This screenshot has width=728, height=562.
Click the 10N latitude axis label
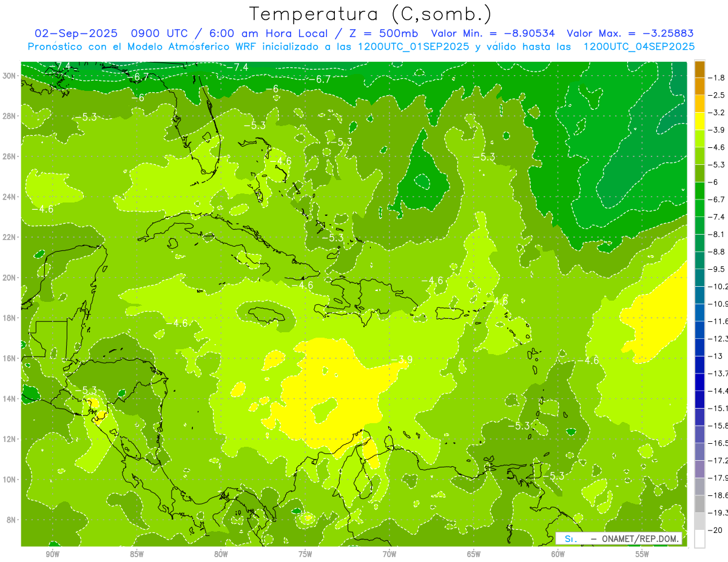(10, 479)
